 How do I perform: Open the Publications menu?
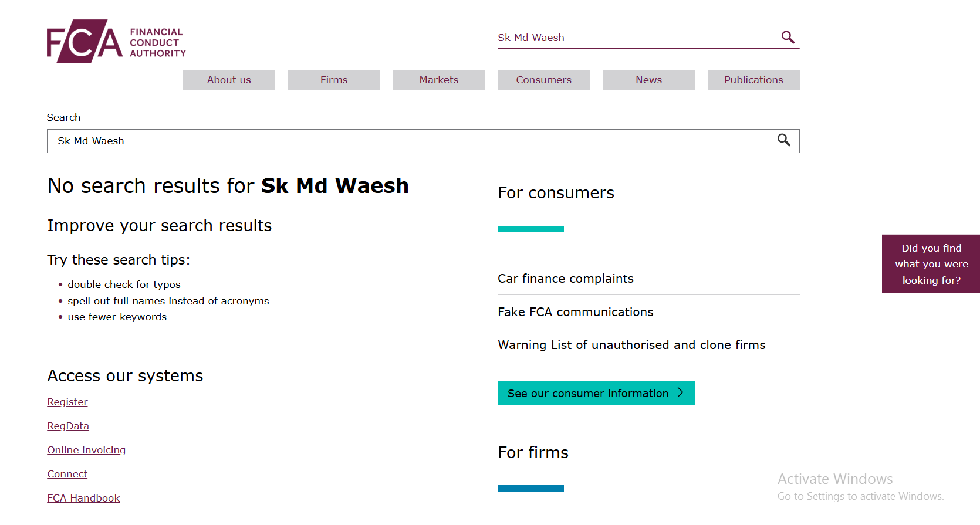(753, 80)
